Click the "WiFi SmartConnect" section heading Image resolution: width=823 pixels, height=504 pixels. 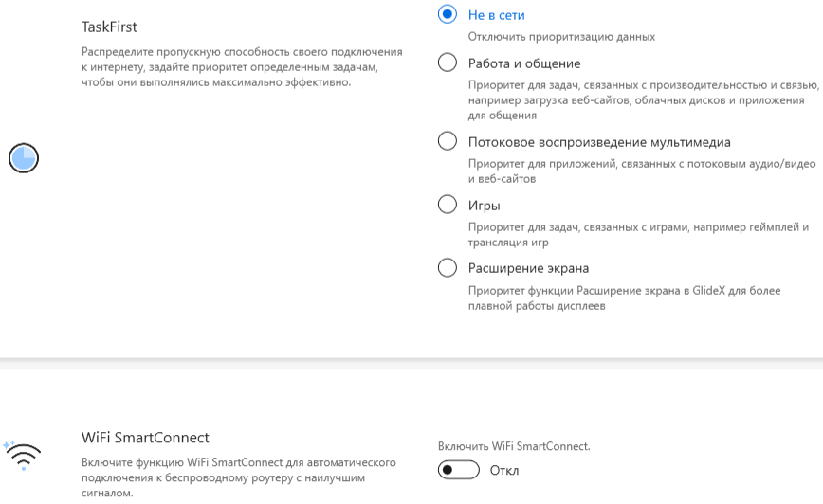pos(145,438)
